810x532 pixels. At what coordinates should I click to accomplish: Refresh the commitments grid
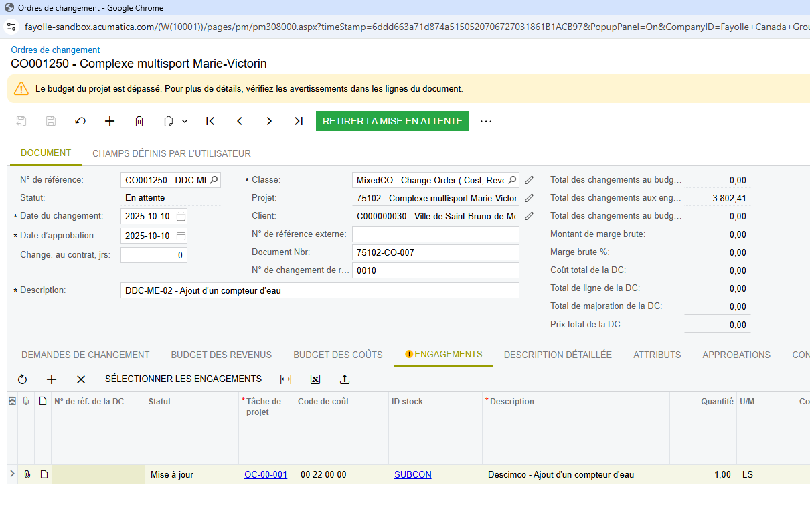pyautogui.click(x=22, y=379)
